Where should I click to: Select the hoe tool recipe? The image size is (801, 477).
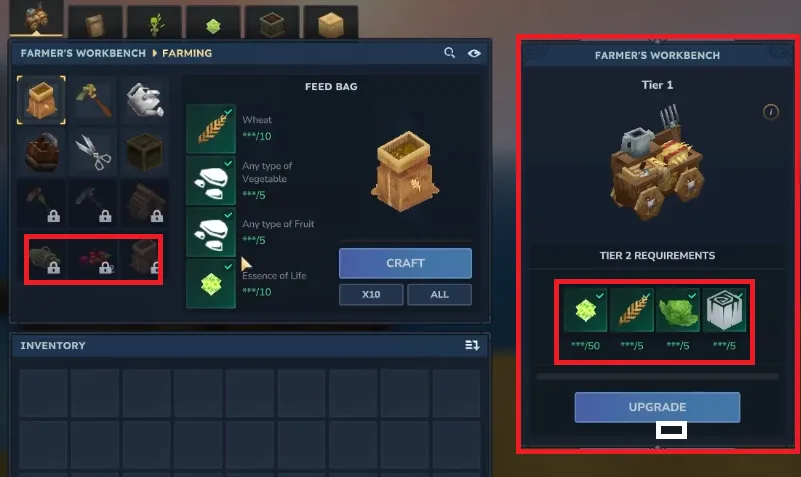pyautogui.click(x=93, y=100)
